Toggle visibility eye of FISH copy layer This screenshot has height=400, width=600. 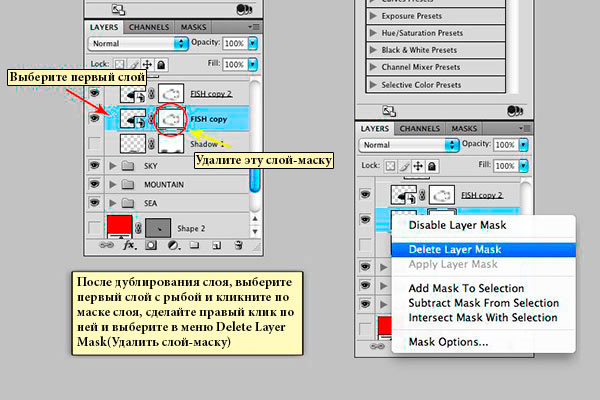(95, 118)
